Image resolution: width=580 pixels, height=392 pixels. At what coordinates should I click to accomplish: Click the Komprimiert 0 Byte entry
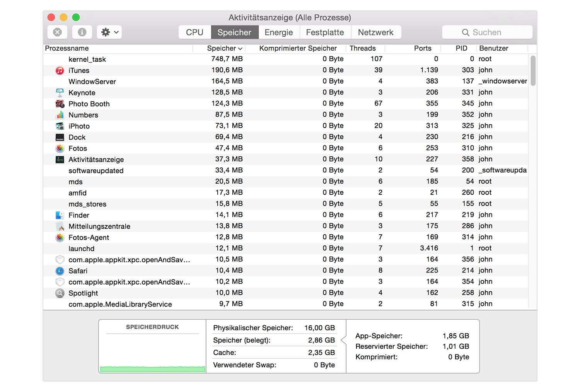click(x=412, y=357)
